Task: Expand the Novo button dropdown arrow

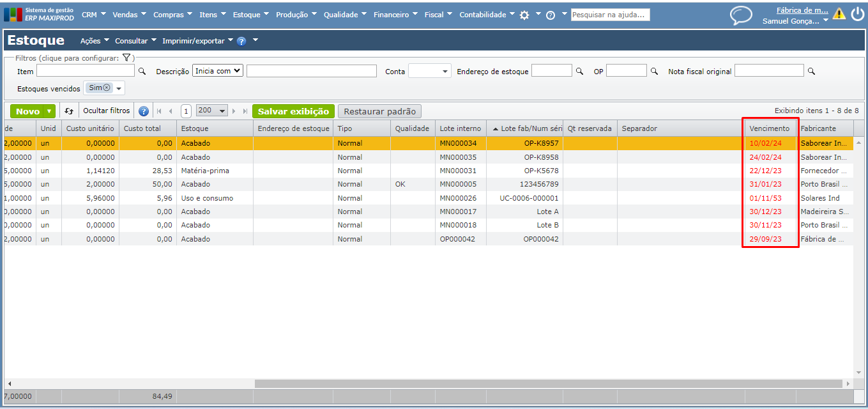Action: [x=49, y=111]
